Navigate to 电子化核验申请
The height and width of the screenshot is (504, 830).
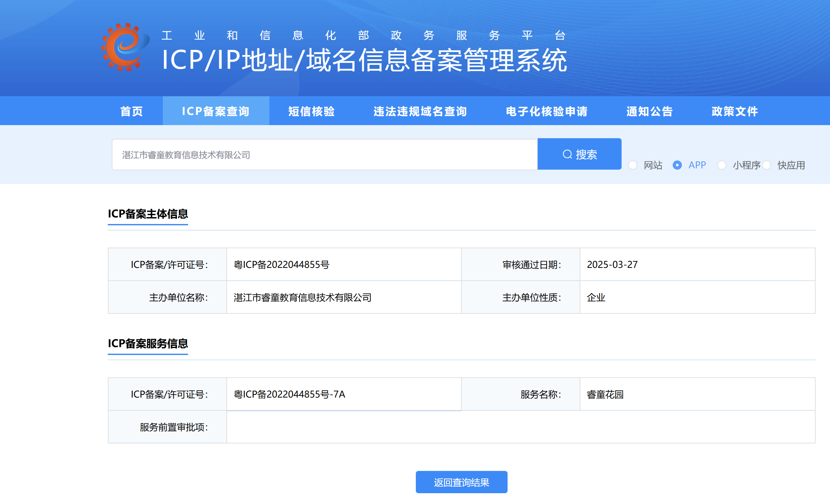tap(546, 111)
